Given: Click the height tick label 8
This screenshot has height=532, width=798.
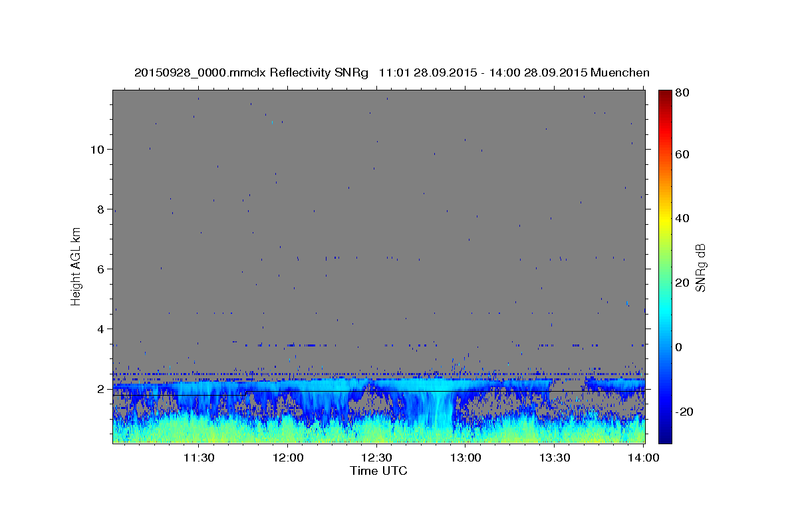Looking at the screenshot, I should point(101,209).
